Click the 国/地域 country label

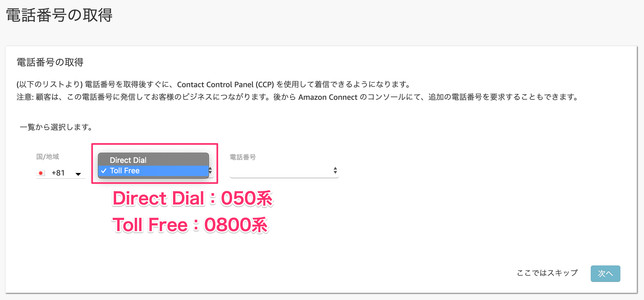click(48, 157)
